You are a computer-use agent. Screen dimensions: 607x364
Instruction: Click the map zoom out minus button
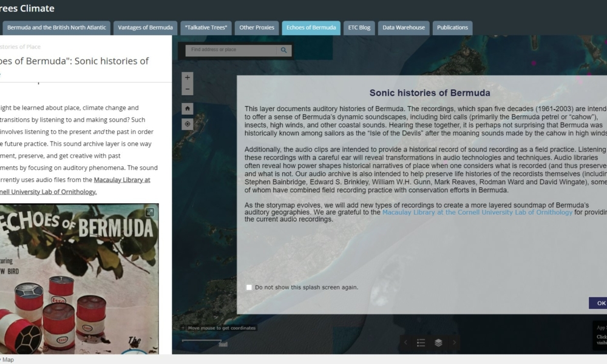pos(188,90)
